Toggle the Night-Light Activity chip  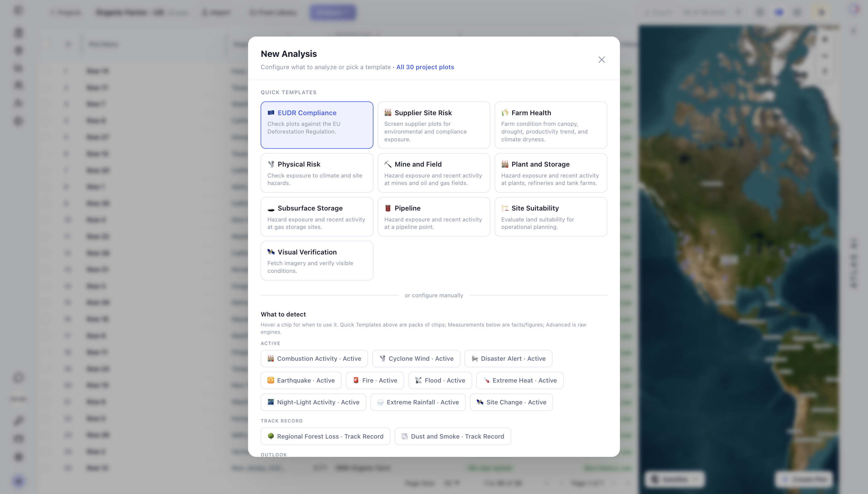coord(313,402)
